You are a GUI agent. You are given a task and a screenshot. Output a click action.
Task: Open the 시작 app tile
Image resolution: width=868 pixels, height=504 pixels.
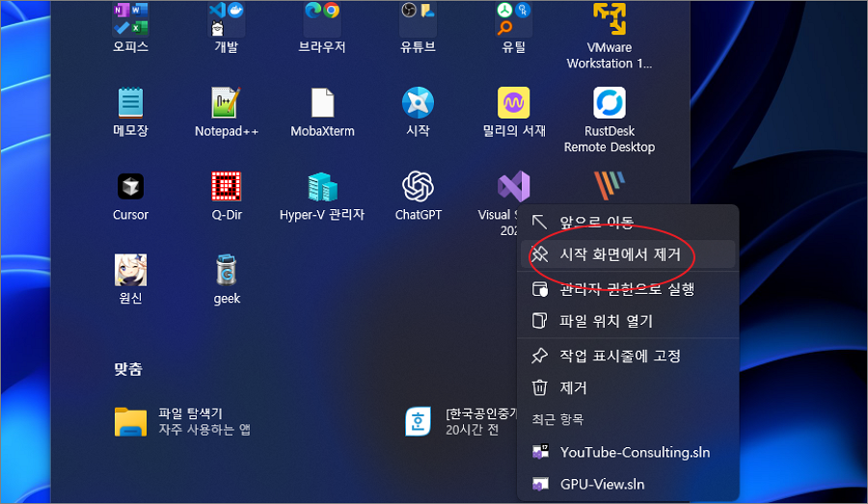418,112
